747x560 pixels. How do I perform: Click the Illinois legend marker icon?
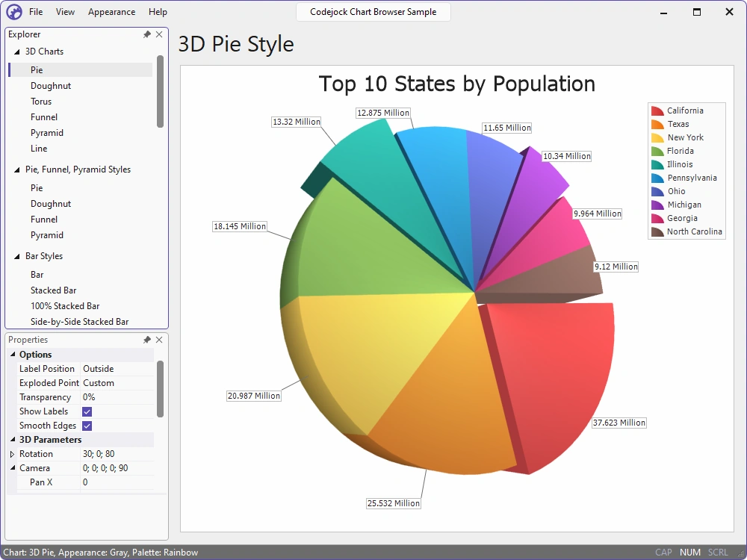tap(657, 164)
